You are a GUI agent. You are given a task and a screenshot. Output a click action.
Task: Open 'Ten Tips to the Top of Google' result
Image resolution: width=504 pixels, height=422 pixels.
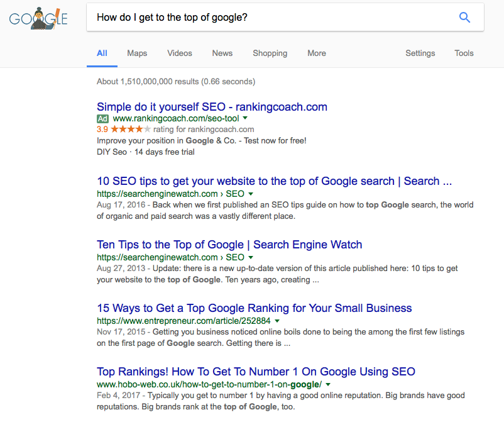[229, 245]
